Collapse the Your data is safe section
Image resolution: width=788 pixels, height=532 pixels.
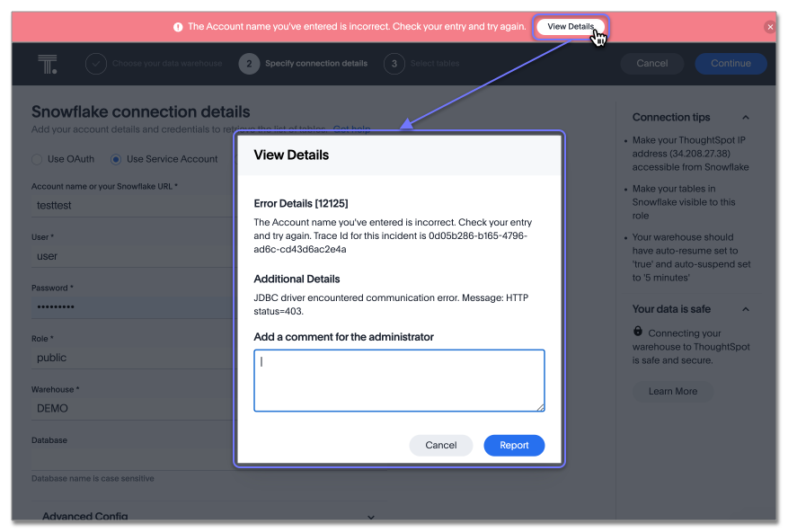(x=745, y=308)
